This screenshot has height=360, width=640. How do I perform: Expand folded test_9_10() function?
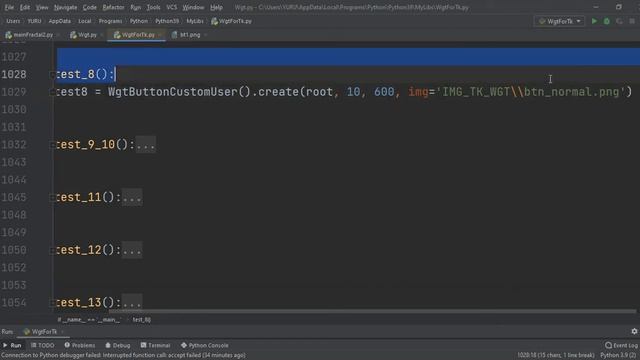tap(52, 145)
